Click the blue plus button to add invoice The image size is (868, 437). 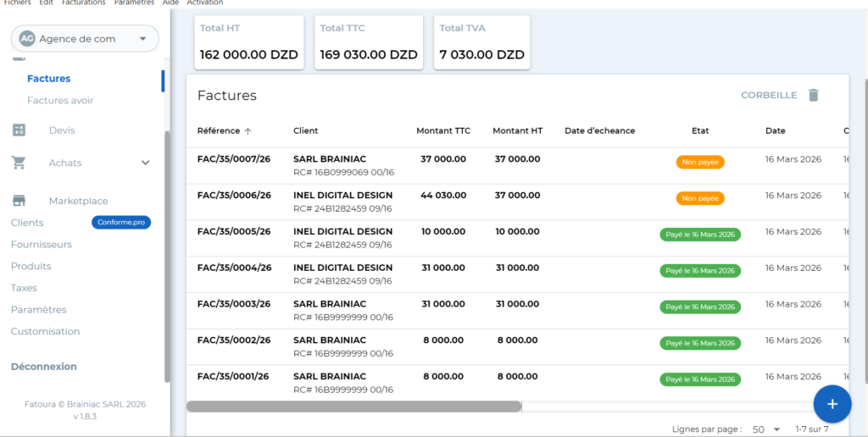pos(832,404)
